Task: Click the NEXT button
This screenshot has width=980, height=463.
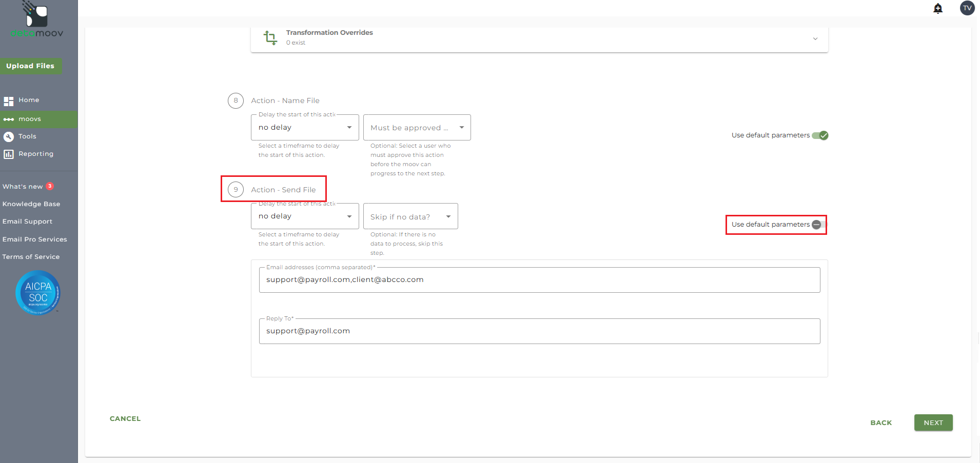Action: click(x=933, y=422)
